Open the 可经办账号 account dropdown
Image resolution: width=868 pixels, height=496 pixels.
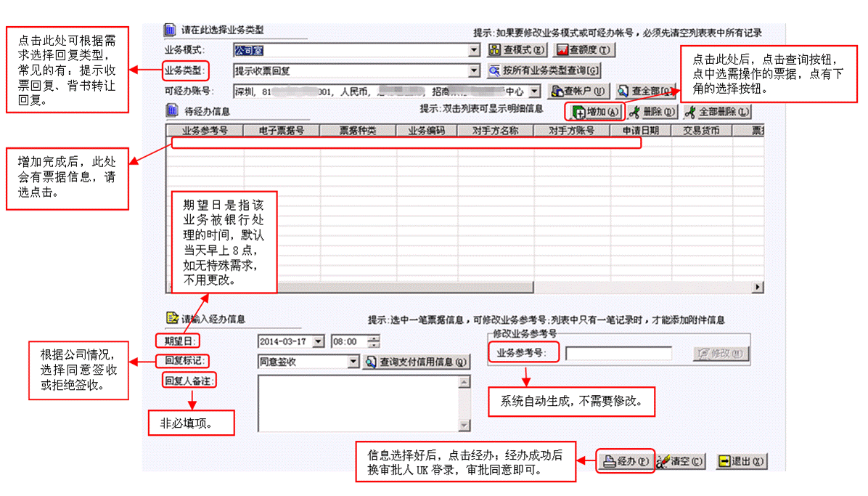click(534, 92)
